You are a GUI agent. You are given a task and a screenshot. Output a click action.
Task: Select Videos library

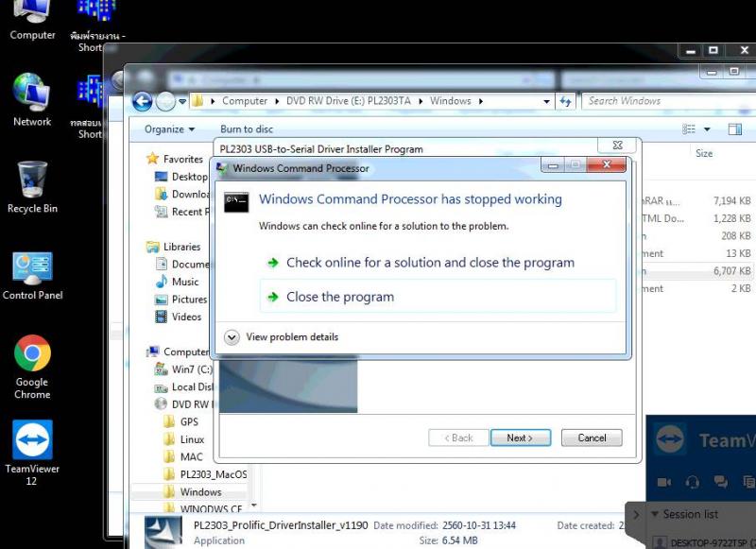[x=178, y=317]
